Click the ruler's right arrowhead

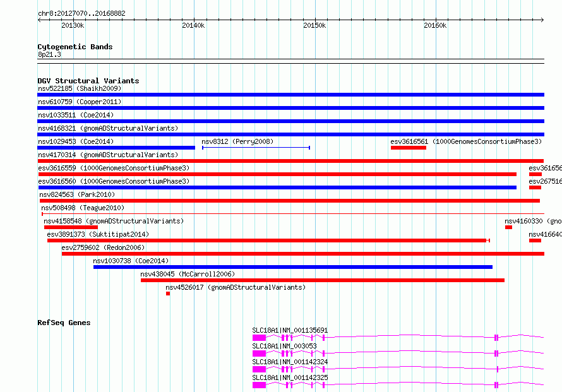542,20
